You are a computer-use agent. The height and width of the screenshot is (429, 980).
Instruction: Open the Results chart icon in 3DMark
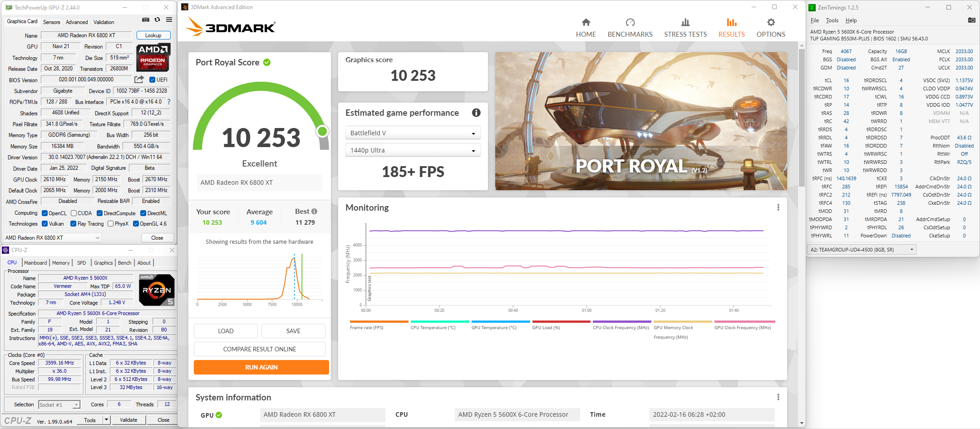[x=731, y=22]
